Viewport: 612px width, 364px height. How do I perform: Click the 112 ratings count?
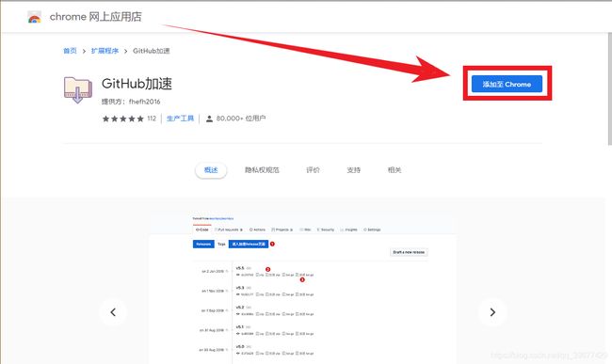152,119
